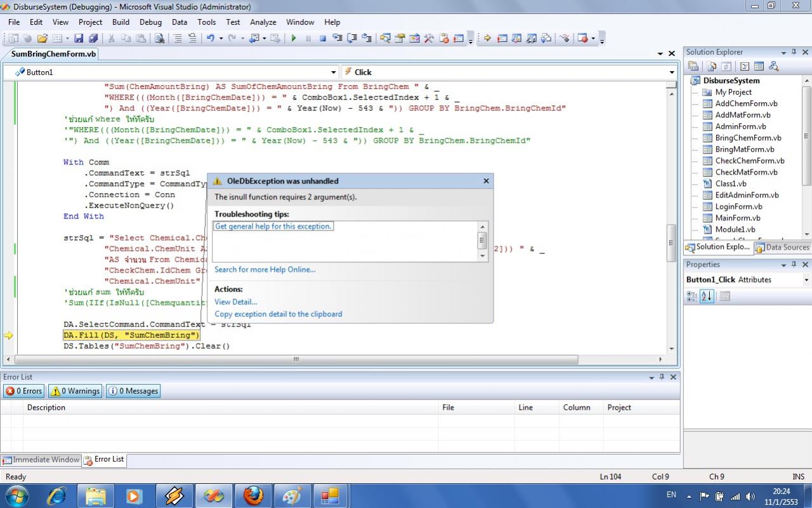812x508 pixels.
Task: Switch to the Immediate Window tab
Action: tap(41, 460)
